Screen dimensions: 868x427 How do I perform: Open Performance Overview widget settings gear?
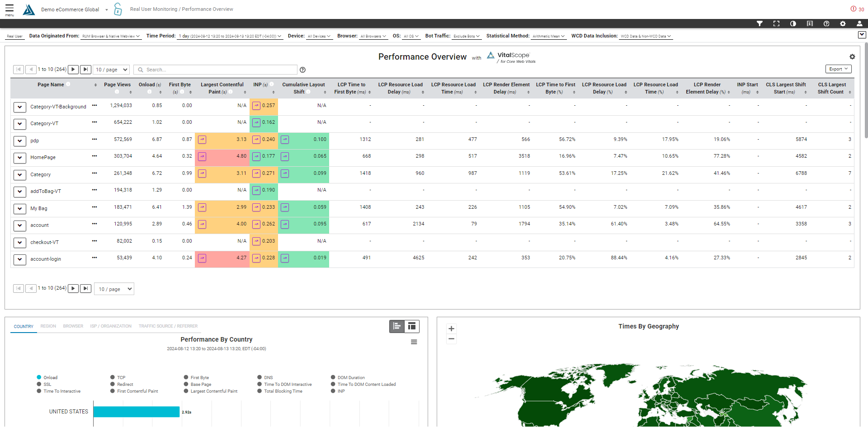tap(852, 56)
